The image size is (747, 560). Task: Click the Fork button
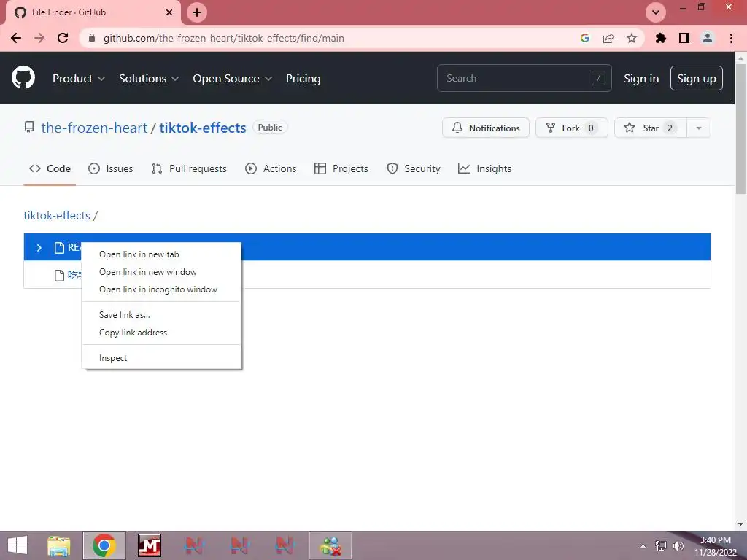point(571,128)
